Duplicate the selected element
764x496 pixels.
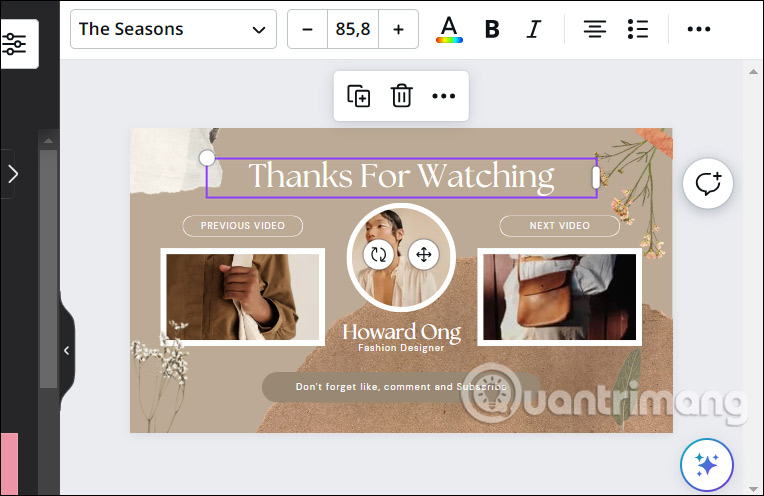[x=359, y=95]
